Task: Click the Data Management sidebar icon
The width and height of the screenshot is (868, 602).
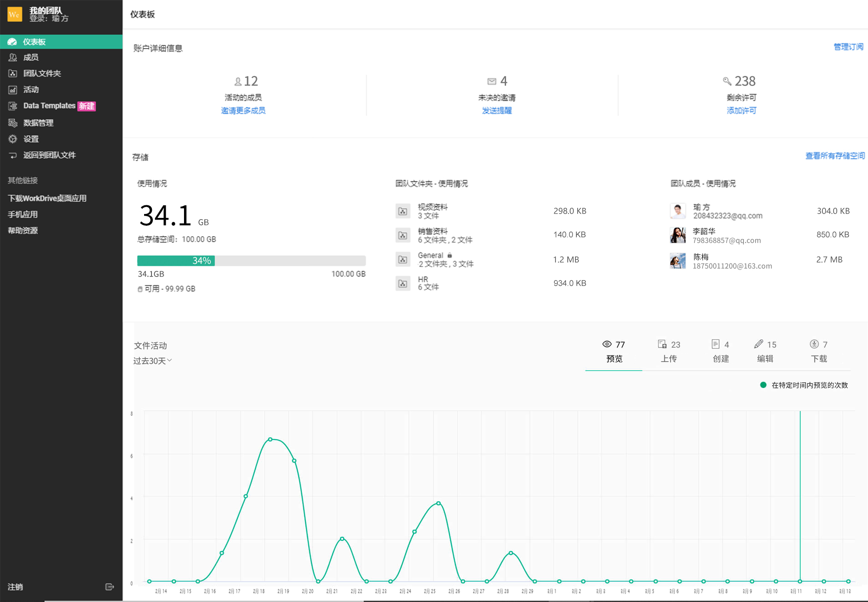Action: click(13, 123)
